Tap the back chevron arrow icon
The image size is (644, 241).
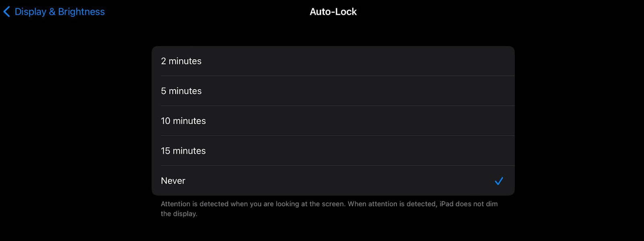[6, 12]
